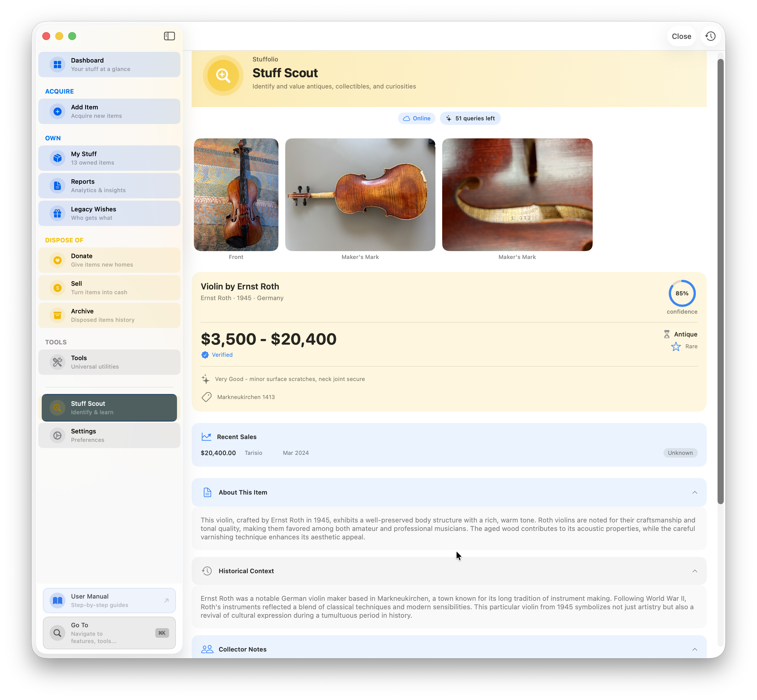Click the Markneukirchen tag icon
The image size is (757, 700).
(x=207, y=397)
